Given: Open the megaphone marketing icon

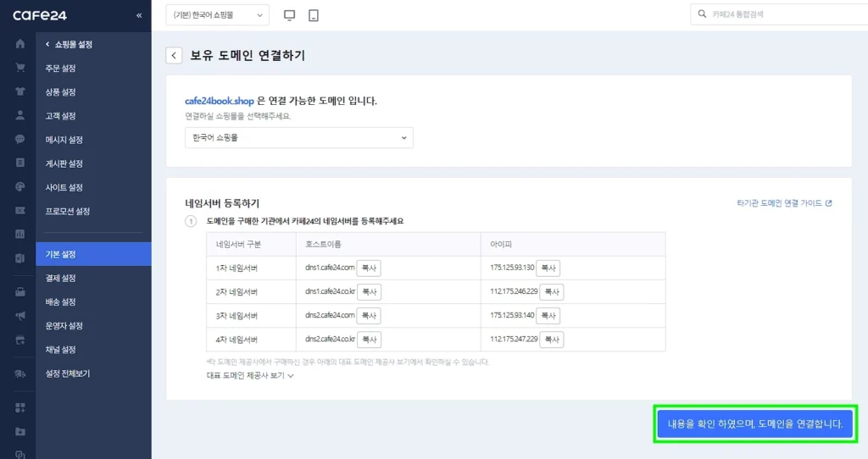Looking at the screenshot, I should (20, 316).
